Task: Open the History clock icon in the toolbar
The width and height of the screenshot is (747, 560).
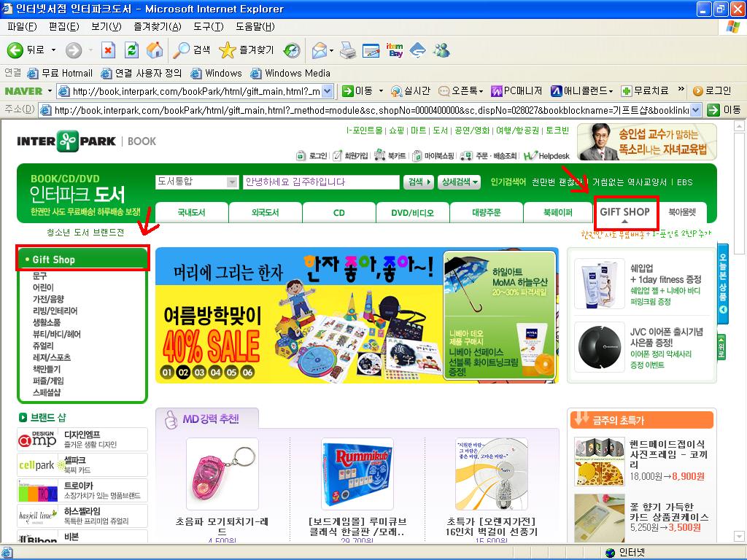Action: click(292, 50)
